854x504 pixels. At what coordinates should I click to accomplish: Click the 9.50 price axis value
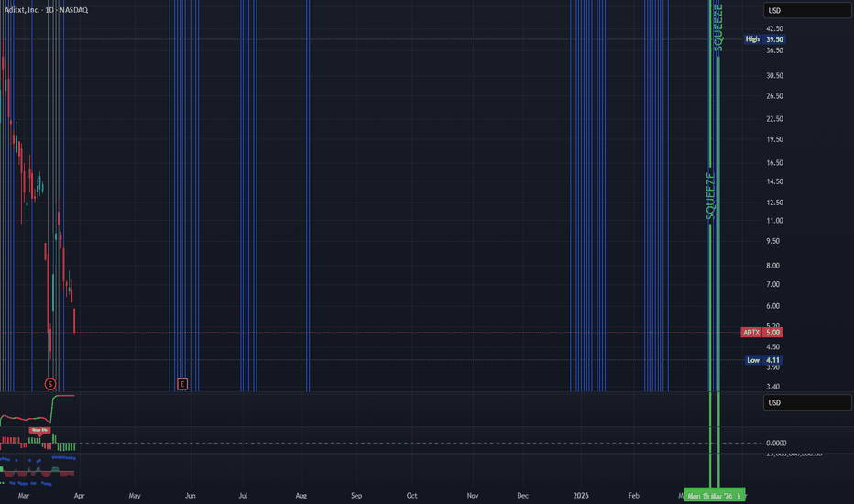(772, 241)
